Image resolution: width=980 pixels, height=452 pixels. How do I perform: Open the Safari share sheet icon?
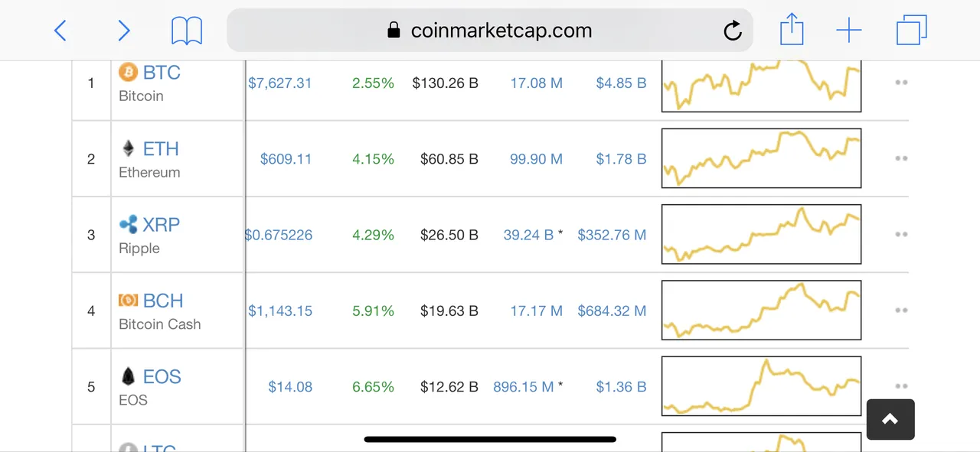(x=792, y=30)
